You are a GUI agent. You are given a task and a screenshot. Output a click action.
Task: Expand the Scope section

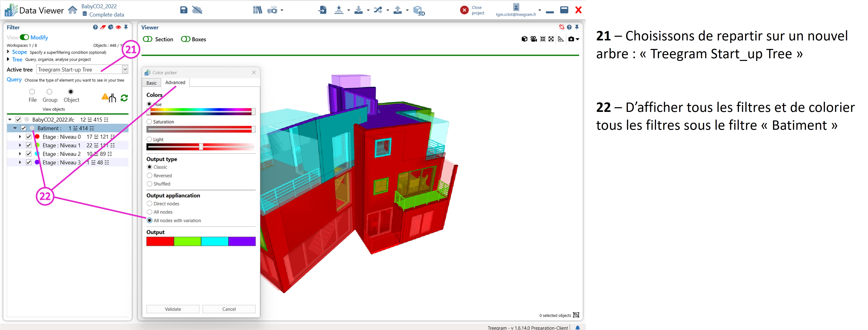pos(9,52)
